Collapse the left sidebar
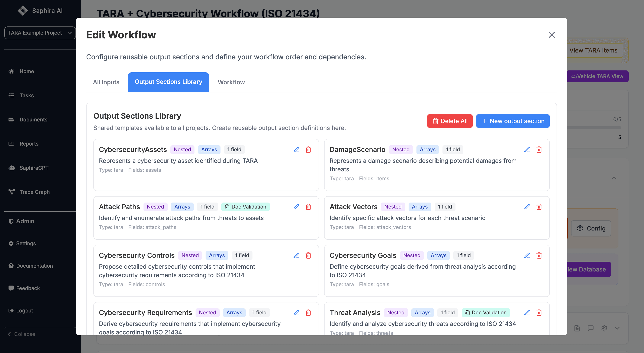The height and width of the screenshot is (353, 644). (x=21, y=334)
